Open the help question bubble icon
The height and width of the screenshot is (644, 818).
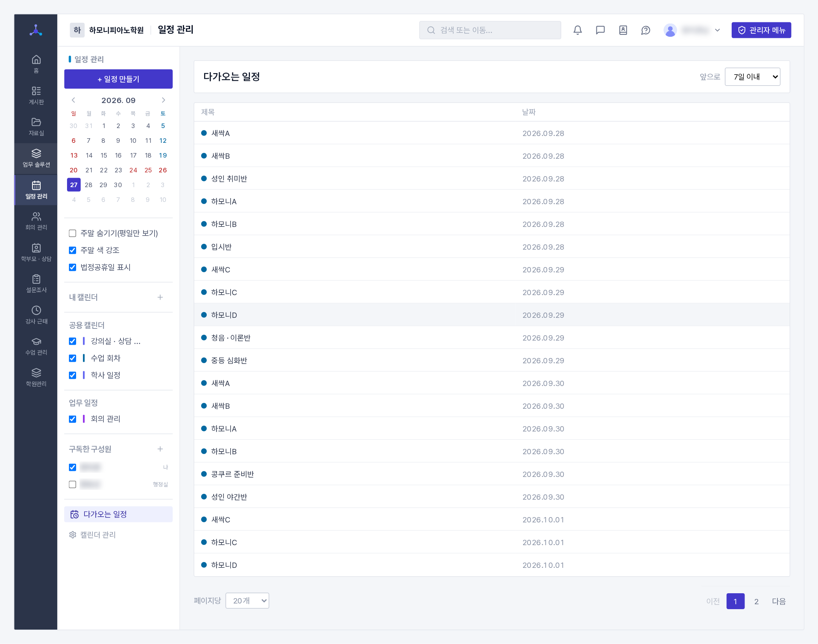pos(646,30)
